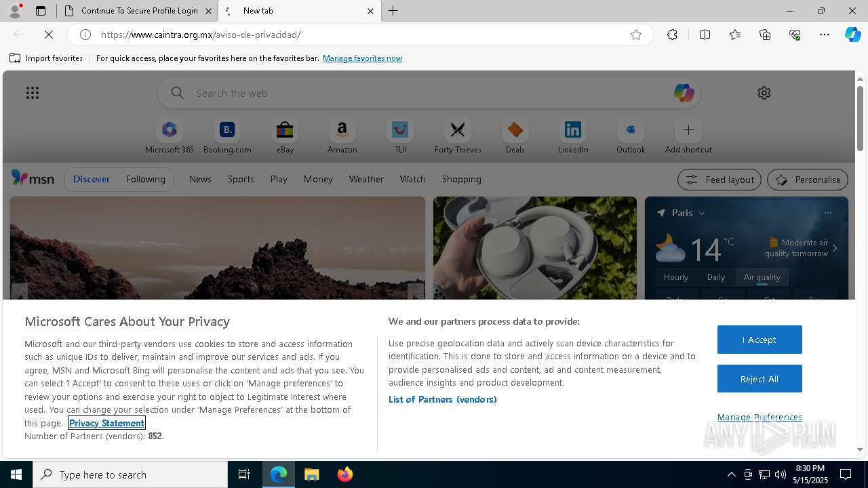Screen dimensions: 868x488
Task: Open the Edge profile icon
Action: pos(14,11)
